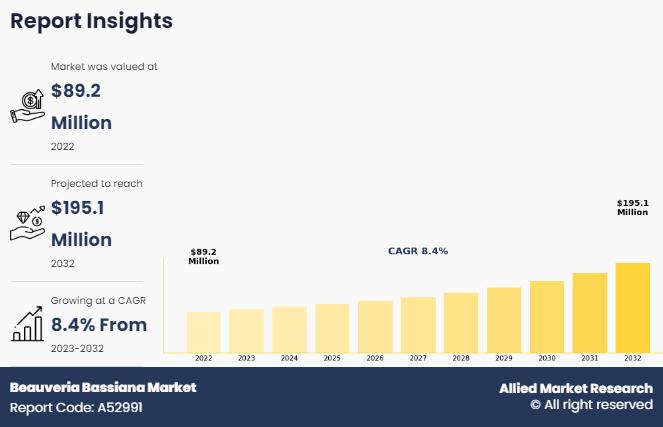Click the CAGR 8.4% chart label
This screenshot has height=427, width=663.
coord(418,251)
